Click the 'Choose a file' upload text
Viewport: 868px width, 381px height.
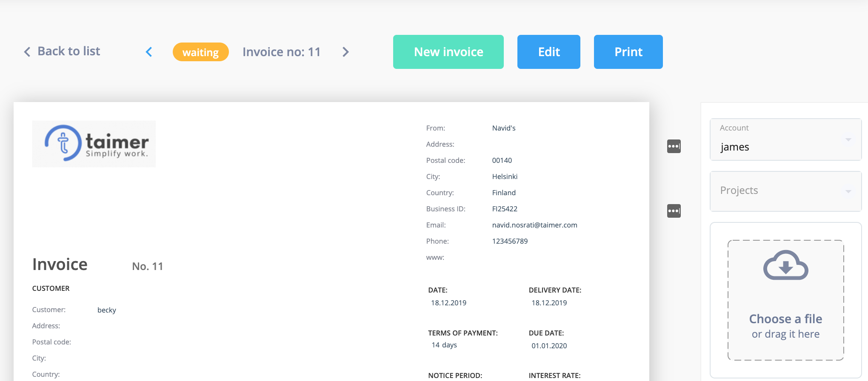pyautogui.click(x=785, y=319)
